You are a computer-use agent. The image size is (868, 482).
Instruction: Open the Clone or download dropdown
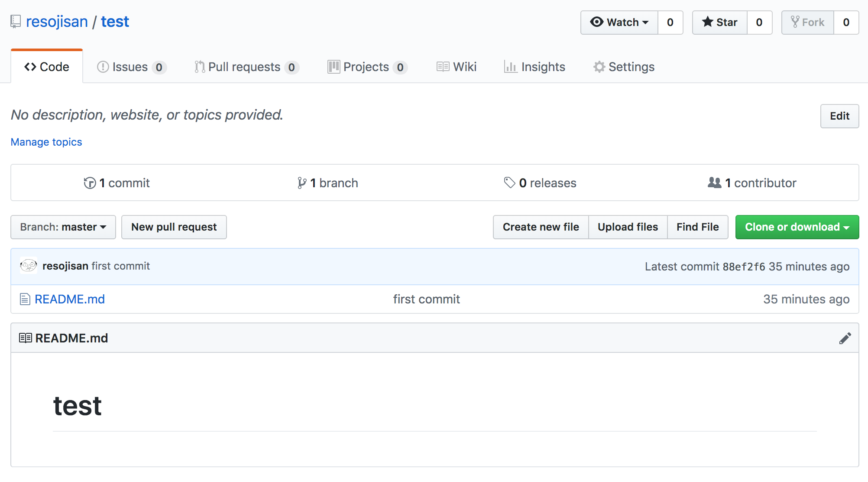tap(797, 227)
